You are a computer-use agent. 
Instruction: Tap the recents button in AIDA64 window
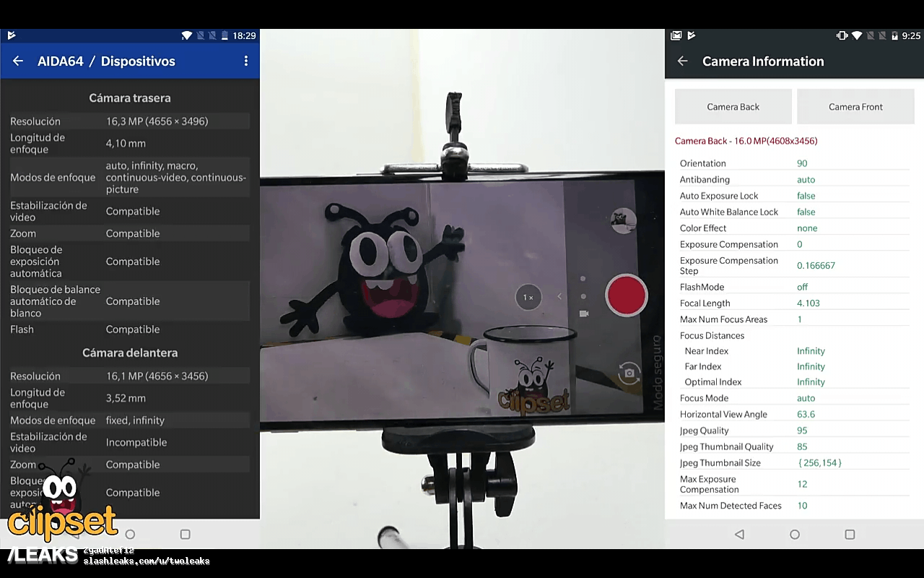185,535
